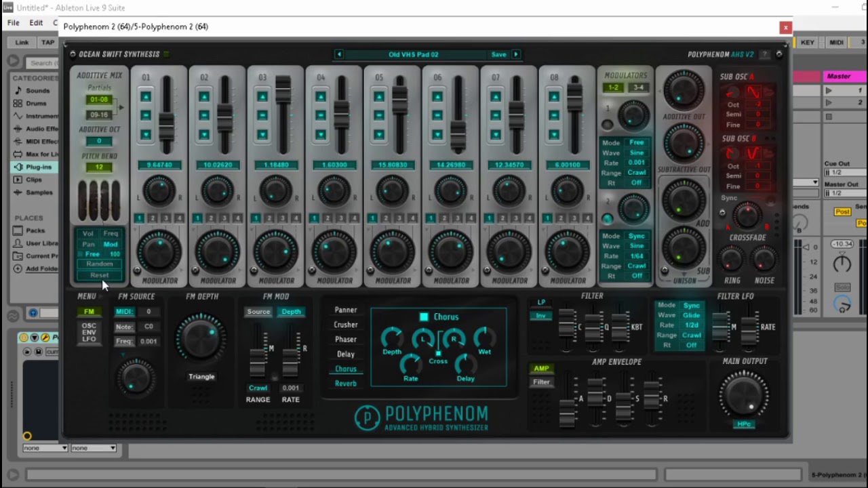Image resolution: width=868 pixels, height=488 pixels.
Task: Change Filter LFO Wave value Glide
Action: [692, 315]
